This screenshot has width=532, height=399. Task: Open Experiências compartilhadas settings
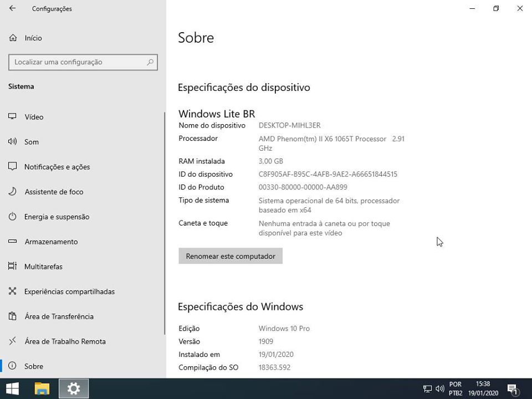[x=69, y=291]
